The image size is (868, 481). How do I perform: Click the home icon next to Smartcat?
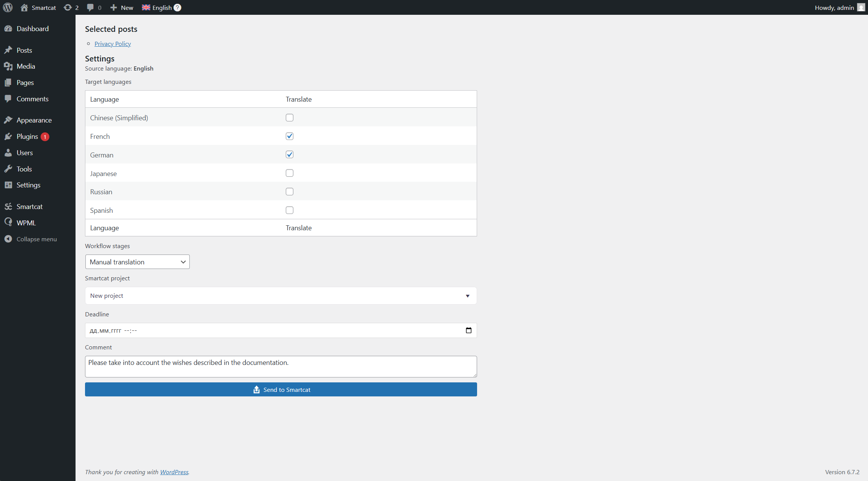coord(24,8)
